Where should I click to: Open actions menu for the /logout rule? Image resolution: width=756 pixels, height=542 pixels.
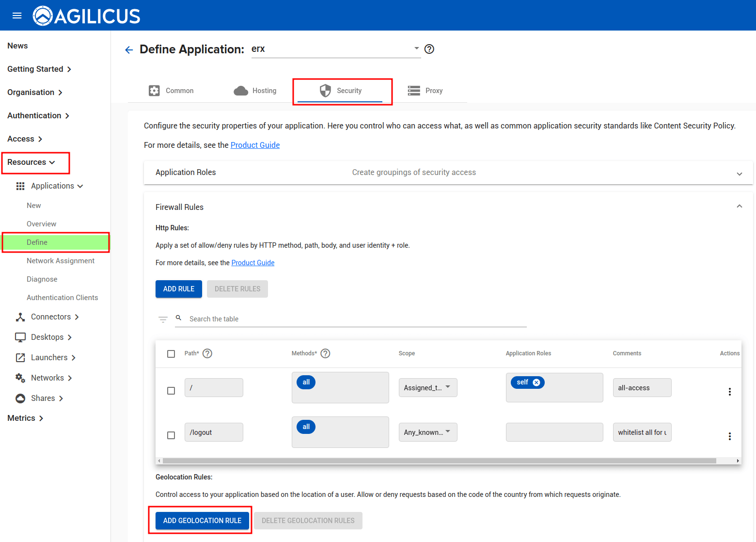729,436
